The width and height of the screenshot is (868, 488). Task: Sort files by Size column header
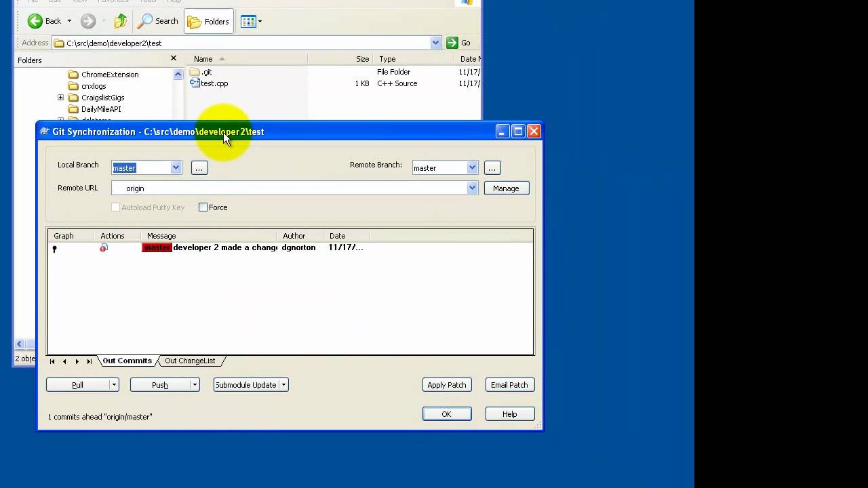tap(340, 59)
